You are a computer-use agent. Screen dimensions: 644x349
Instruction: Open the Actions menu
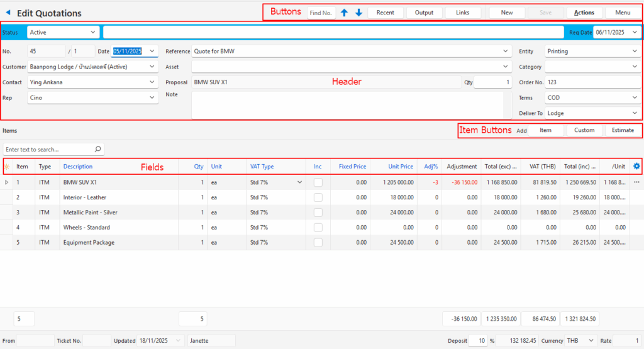point(584,13)
